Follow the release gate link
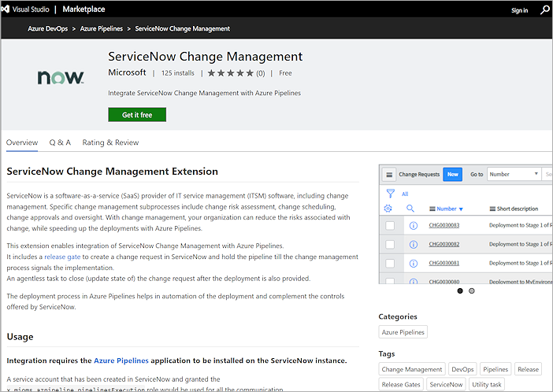 pos(61,256)
